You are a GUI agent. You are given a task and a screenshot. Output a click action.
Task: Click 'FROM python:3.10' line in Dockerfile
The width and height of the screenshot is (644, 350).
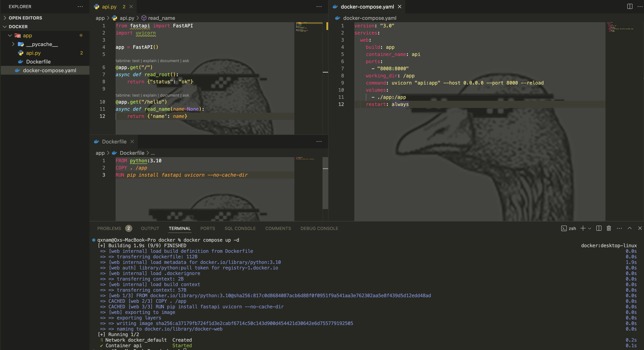pos(138,161)
